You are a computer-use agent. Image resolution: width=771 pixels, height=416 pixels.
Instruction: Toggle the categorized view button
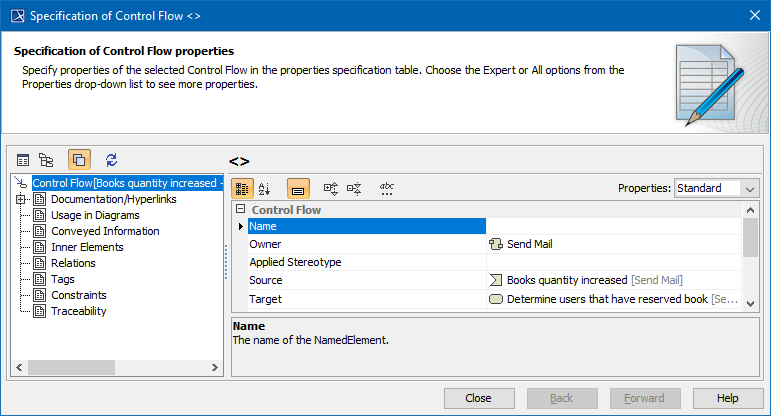[243, 188]
